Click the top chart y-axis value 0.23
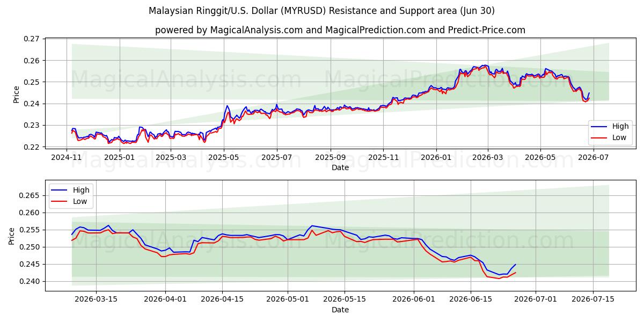644x322 pixels. (x=32, y=125)
